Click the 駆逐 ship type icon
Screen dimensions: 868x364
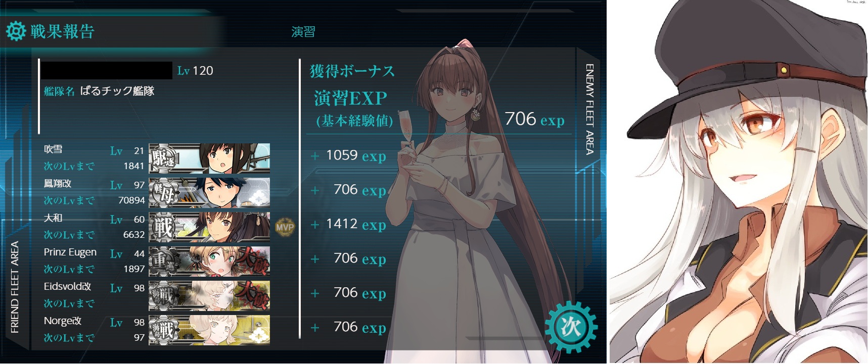pyautogui.click(x=163, y=159)
